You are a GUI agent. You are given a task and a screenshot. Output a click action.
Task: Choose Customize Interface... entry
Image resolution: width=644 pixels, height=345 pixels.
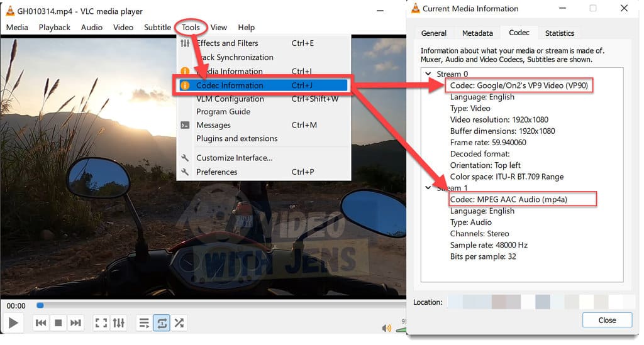pos(265,158)
